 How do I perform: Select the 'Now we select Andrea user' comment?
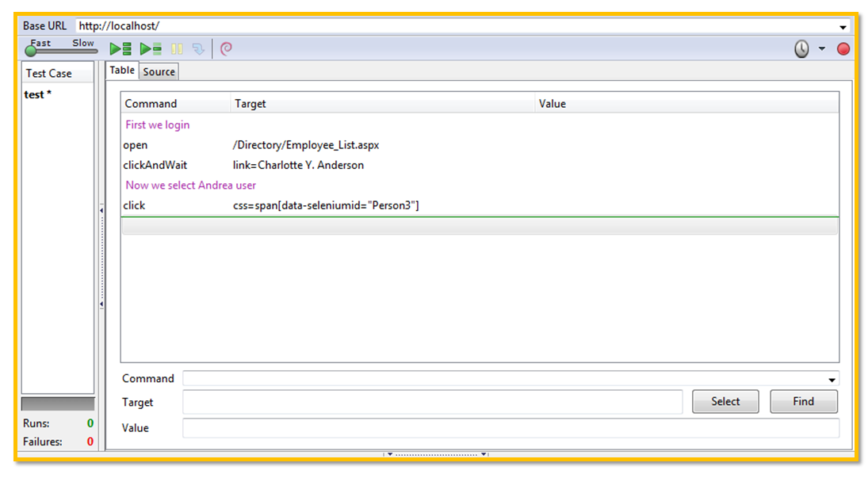(191, 185)
